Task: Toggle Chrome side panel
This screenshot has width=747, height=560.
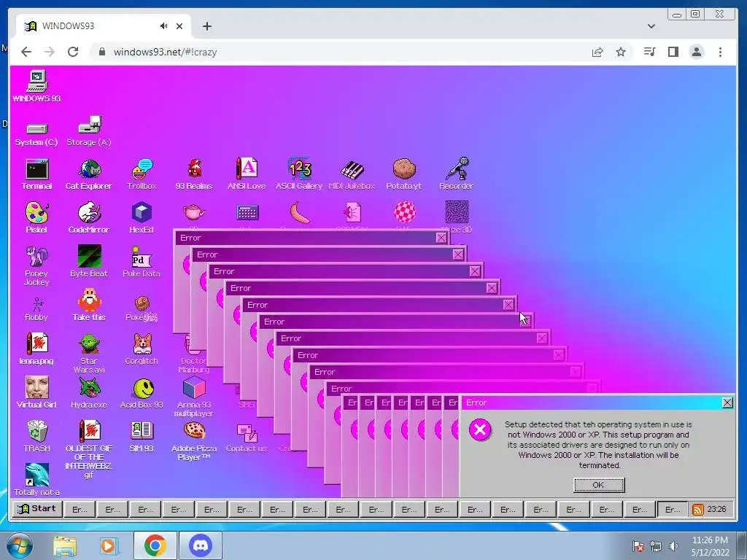Action: point(673,52)
